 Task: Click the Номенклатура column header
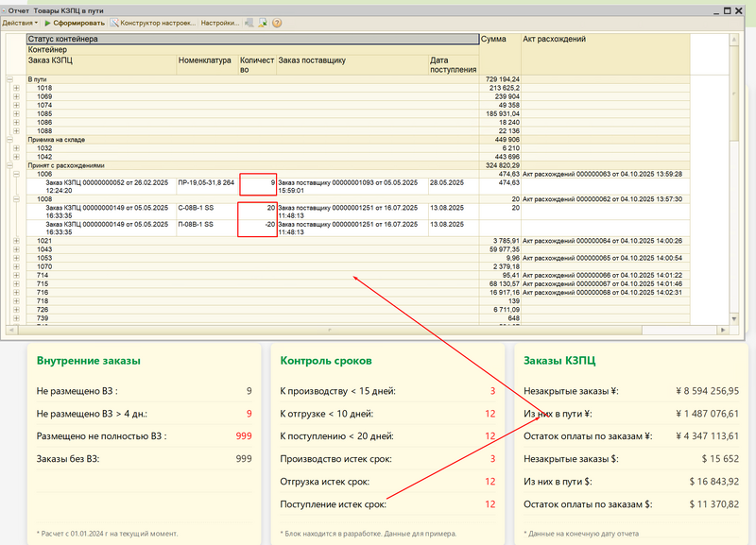[x=207, y=64]
